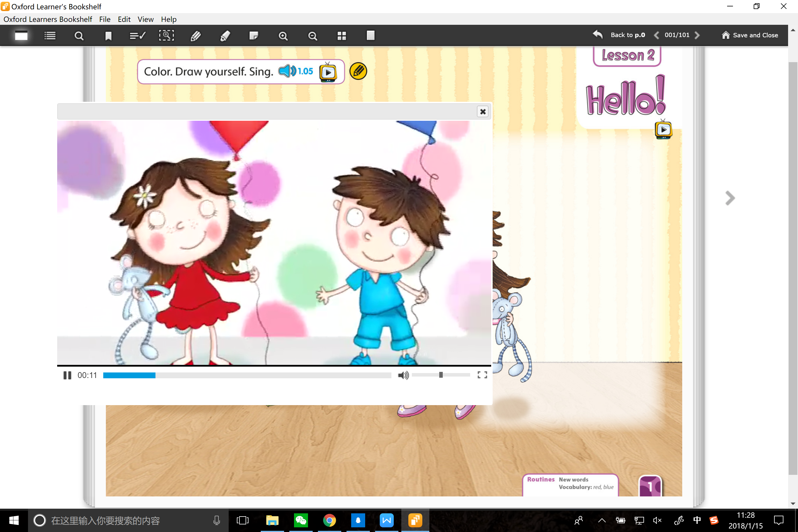Toggle system volume mute icon in tray

pyautogui.click(x=657, y=520)
